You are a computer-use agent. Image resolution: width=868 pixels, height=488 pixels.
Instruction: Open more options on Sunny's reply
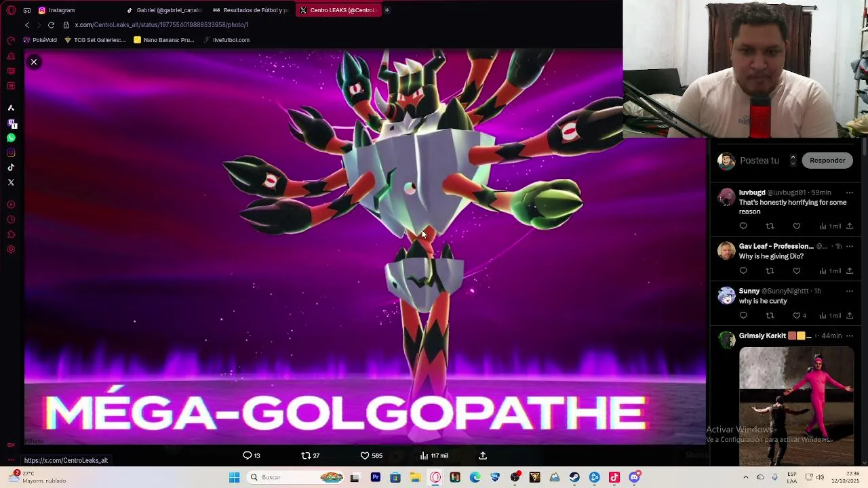tap(849, 291)
